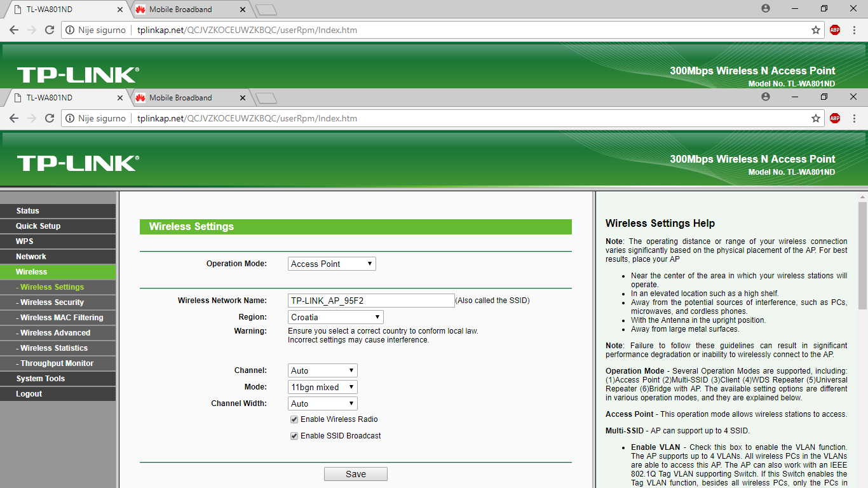Go back using the upper browser toolbar's back arrow

click(x=14, y=30)
